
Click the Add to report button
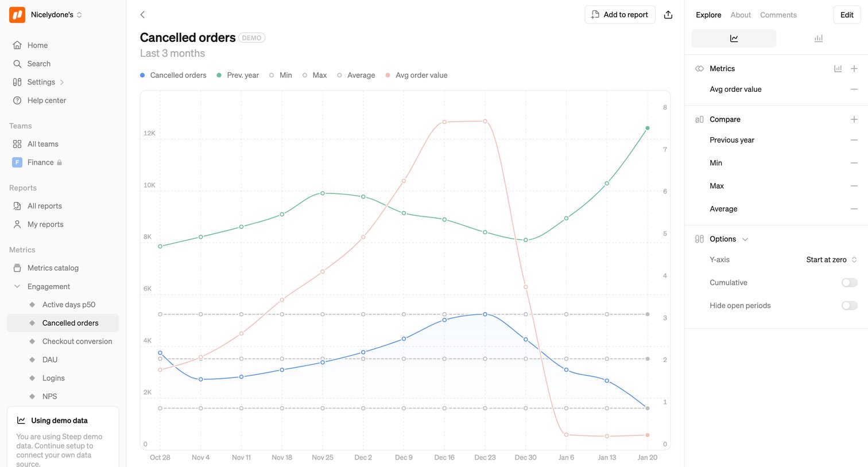[x=620, y=15]
